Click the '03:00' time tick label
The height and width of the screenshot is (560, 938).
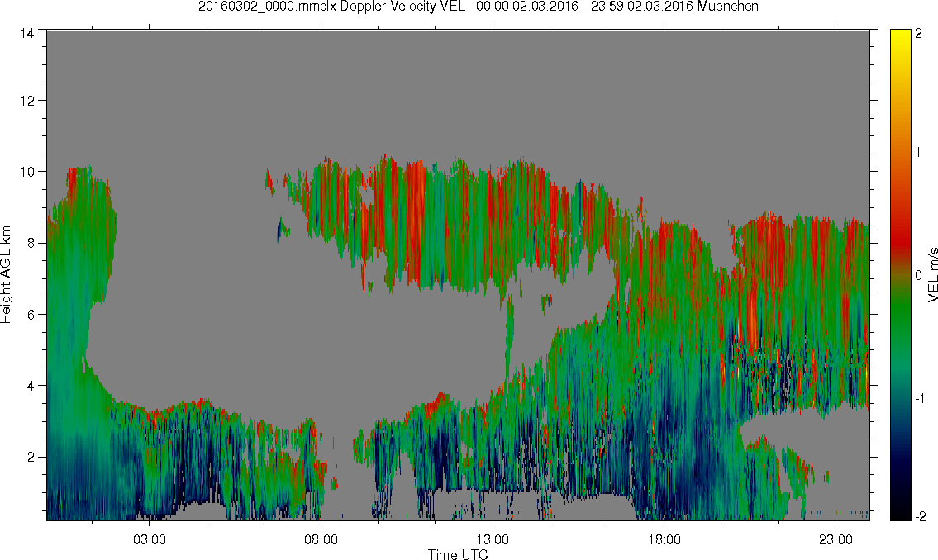click(x=149, y=539)
